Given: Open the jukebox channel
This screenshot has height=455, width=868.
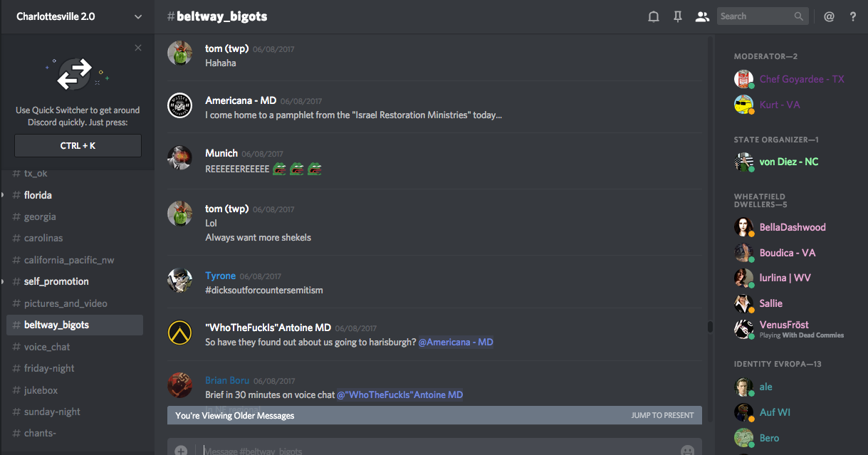Looking at the screenshot, I should pos(41,390).
